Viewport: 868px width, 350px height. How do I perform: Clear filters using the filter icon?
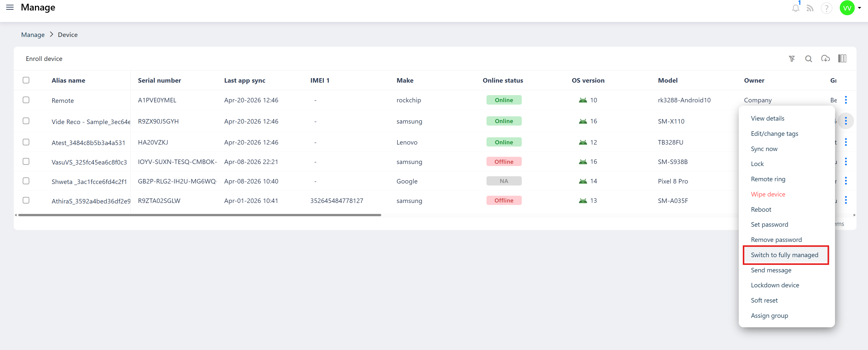tap(792, 59)
